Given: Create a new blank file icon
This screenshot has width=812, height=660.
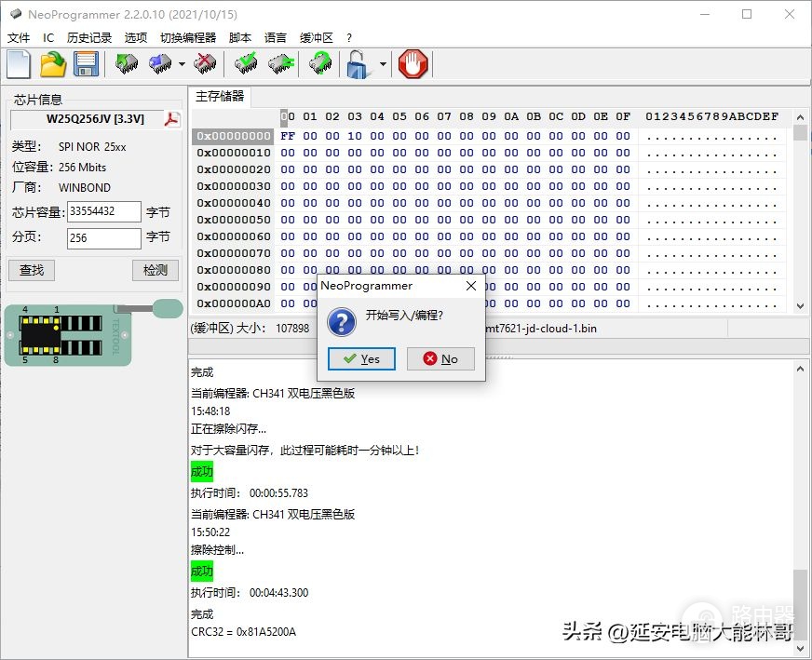Looking at the screenshot, I should tap(20, 64).
